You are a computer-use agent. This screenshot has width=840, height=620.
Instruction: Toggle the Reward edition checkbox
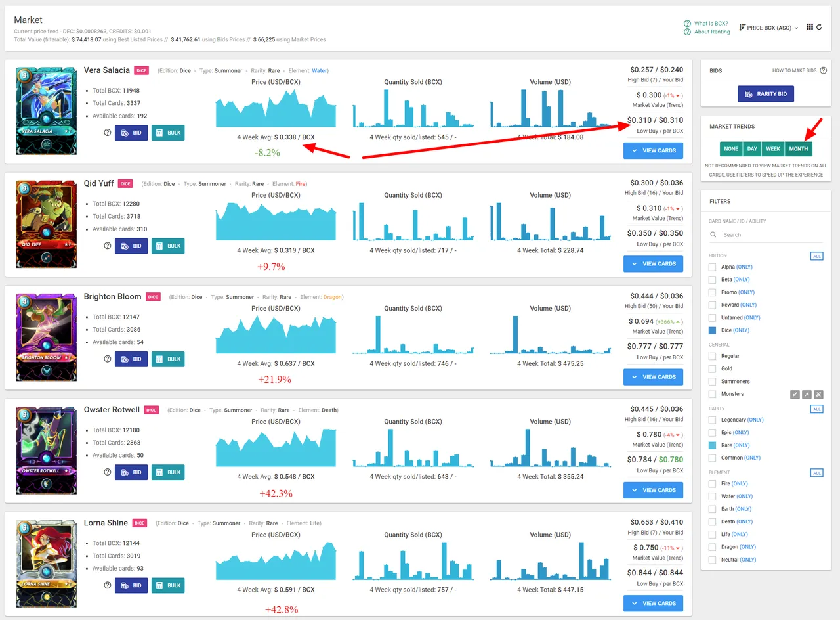(x=713, y=305)
